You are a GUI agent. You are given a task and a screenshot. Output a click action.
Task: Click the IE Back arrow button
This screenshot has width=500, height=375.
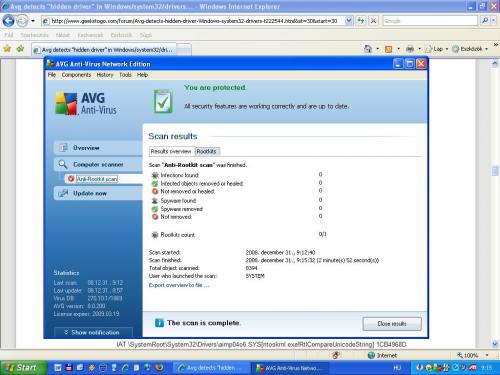click(x=8, y=21)
